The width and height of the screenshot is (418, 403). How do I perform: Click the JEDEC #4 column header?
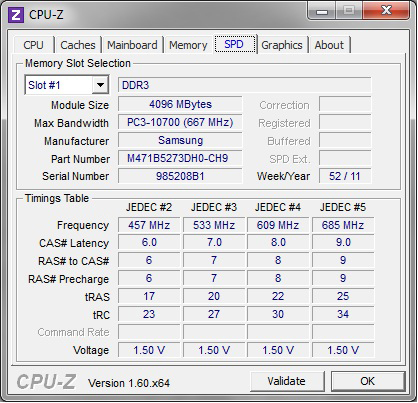[278, 207]
